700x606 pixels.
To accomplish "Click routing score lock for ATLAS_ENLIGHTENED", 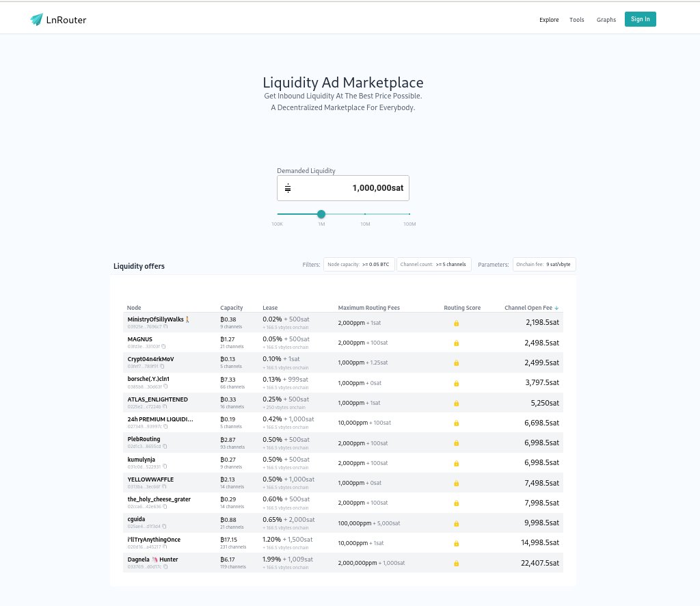I will pos(456,404).
